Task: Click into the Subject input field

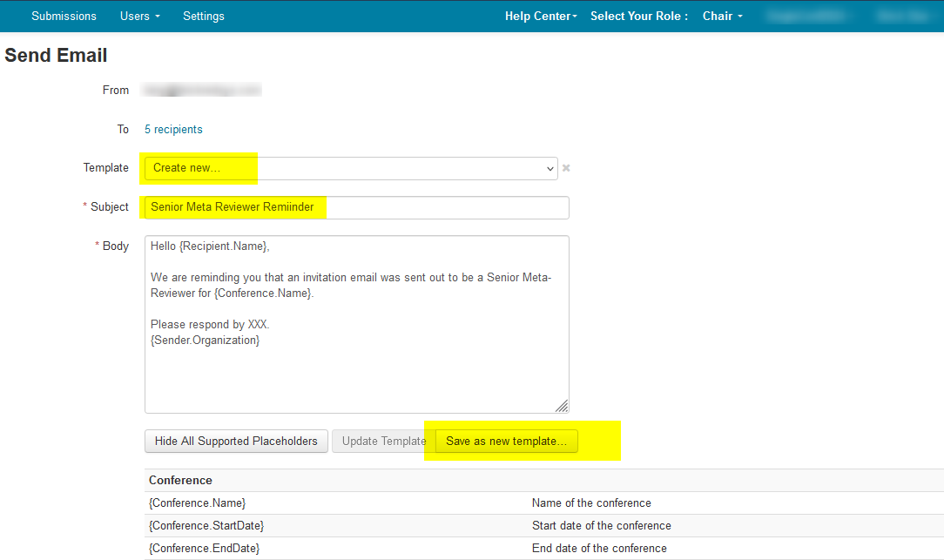Action: [356, 207]
